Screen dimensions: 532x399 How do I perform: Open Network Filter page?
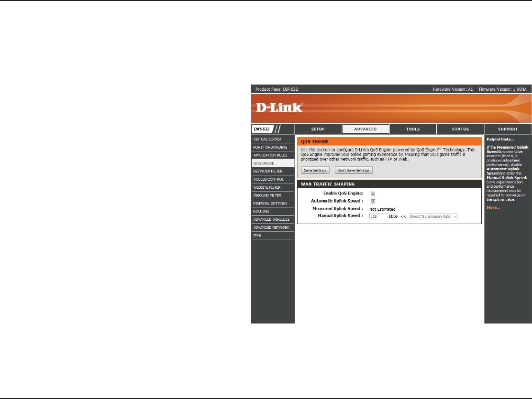273,171
